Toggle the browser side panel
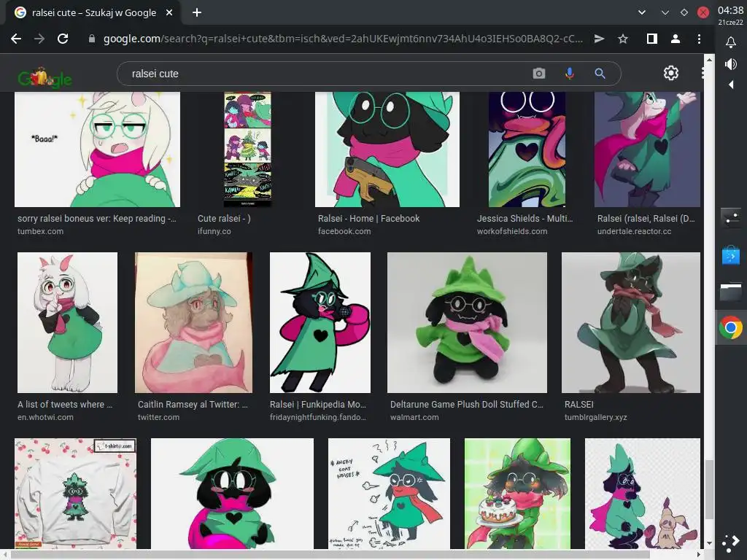 [651, 39]
